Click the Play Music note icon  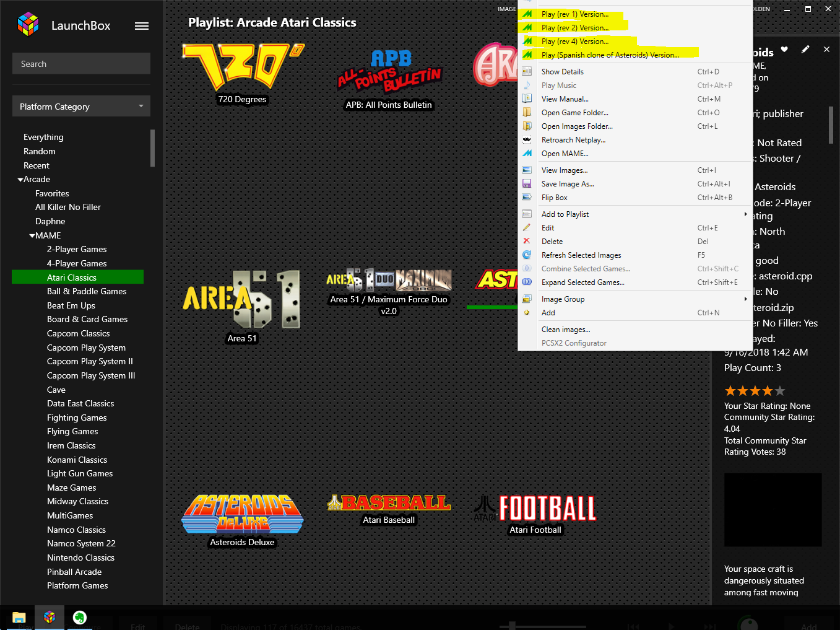pyautogui.click(x=527, y=85)
